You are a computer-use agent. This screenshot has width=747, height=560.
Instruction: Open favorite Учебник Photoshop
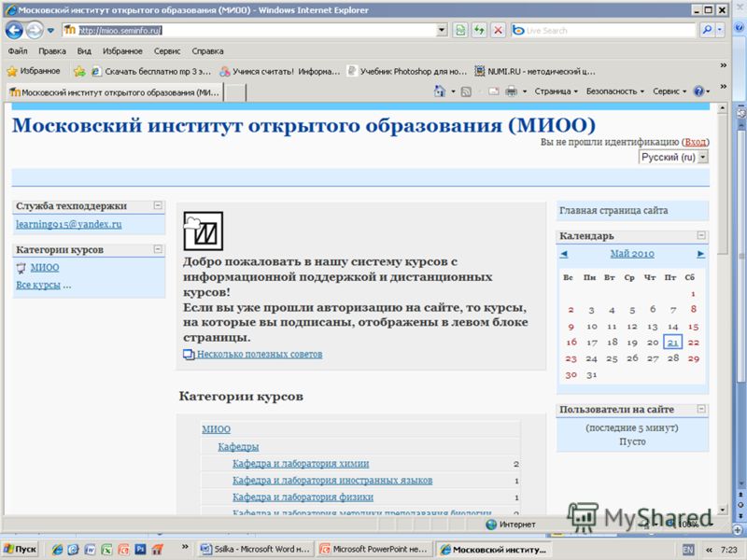pos(407,72)
